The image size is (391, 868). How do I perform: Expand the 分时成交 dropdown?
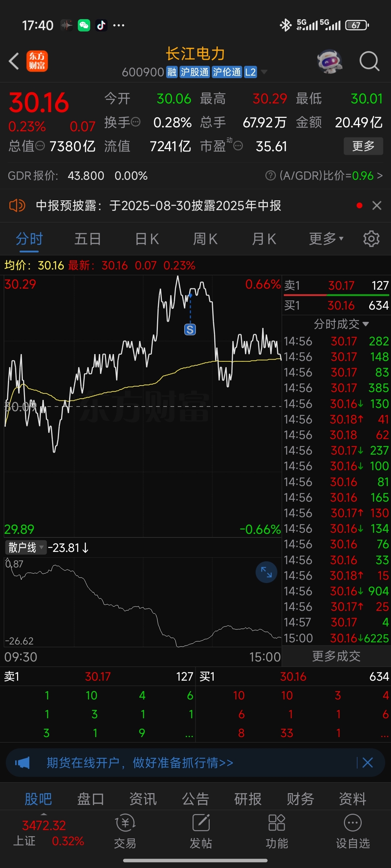(341, 324)
